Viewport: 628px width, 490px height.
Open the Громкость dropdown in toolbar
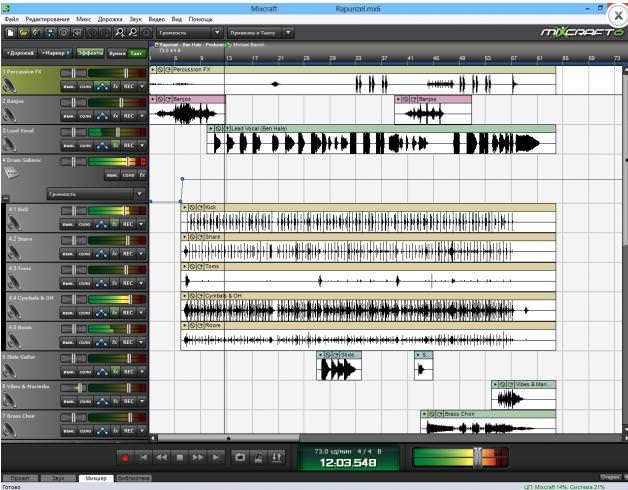189,33
